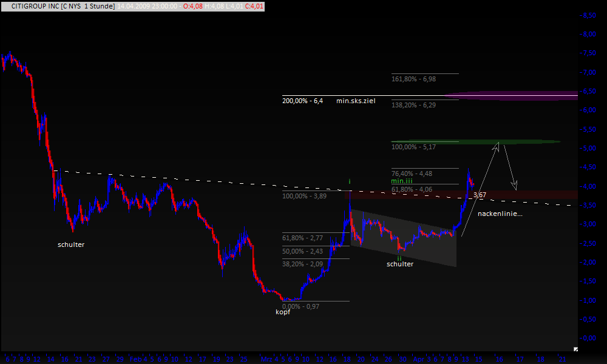Click the 0,50 price axis label
This screenshot has height=364, width=607.
point(588,320)
